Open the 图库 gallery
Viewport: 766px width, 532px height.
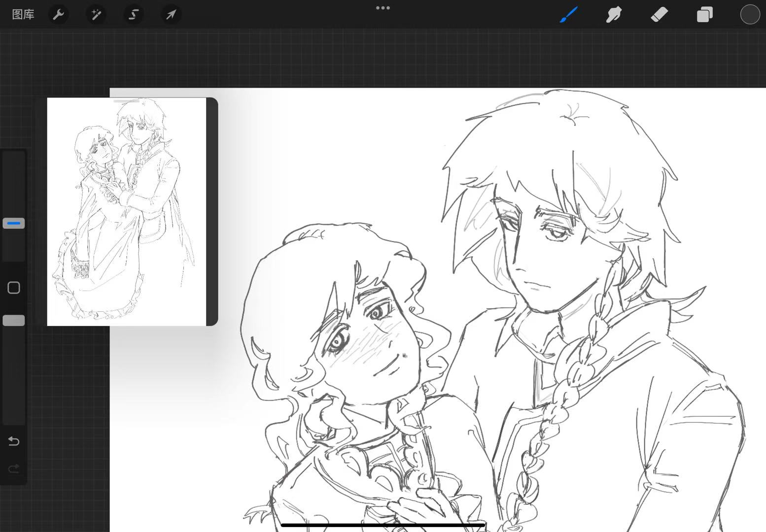click(23, 15)
